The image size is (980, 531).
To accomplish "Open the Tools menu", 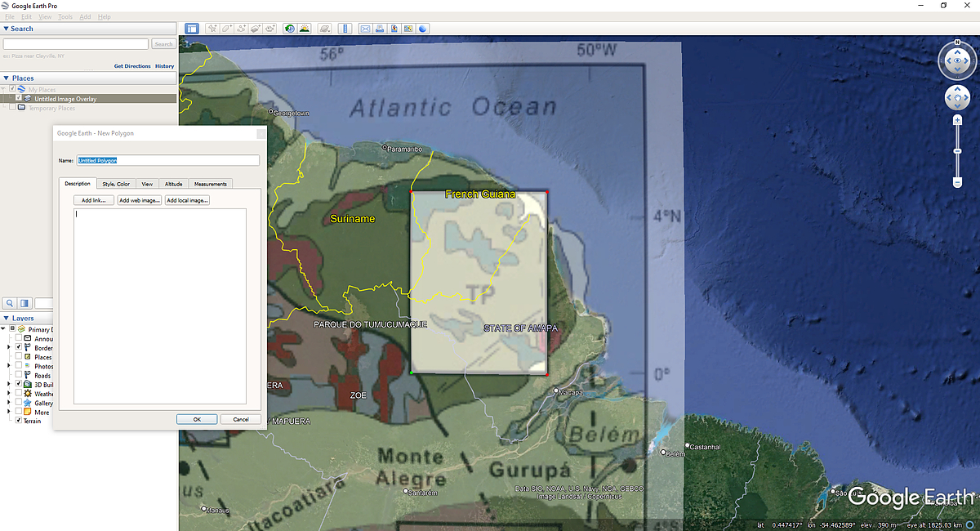I will [65, 16].
